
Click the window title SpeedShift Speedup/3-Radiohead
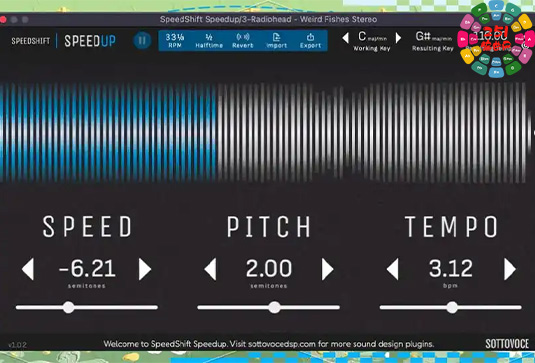(268, 19)
